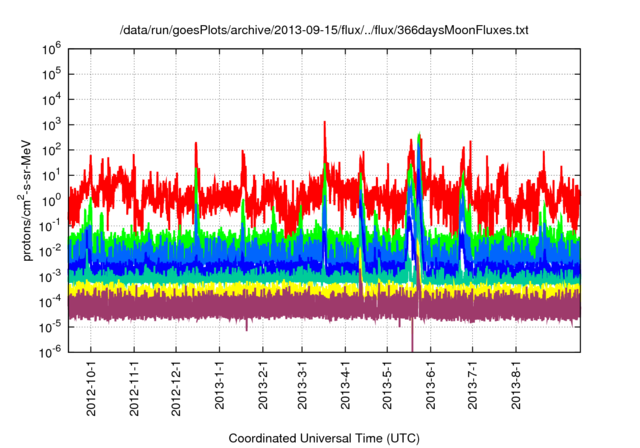Click the 10^3 y-axis tick label
640x448 pixels.
(x=52, y=124)
